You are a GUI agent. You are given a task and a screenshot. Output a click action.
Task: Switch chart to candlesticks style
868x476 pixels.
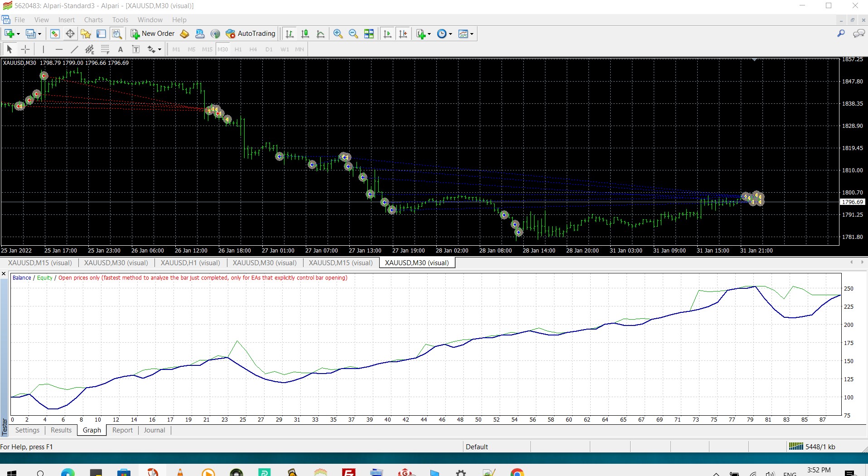pos(305,34)
